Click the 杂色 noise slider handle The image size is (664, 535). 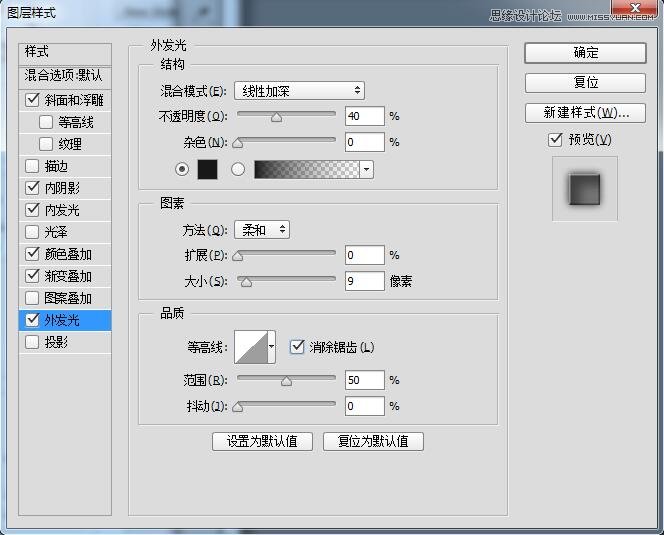[x=238, y=143]
